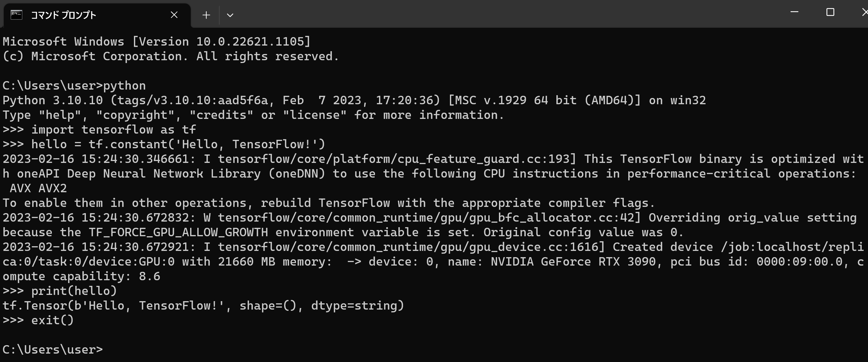Click the empty title bar area
The width and height of the screenshot is (868, 362).
(x=506, y=13)
